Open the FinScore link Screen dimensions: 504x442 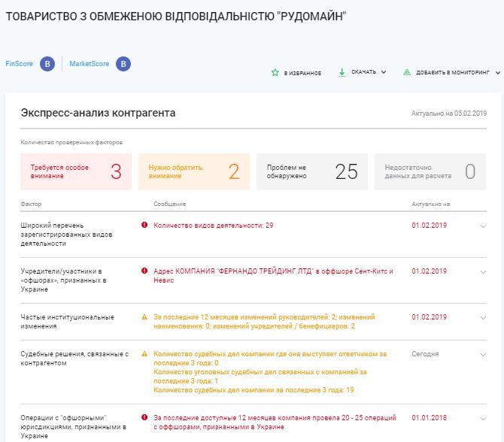(19, 64)
